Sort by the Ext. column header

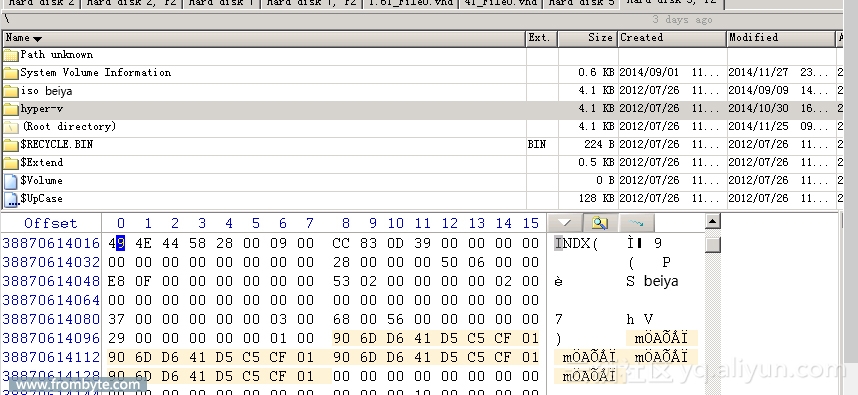542,38
